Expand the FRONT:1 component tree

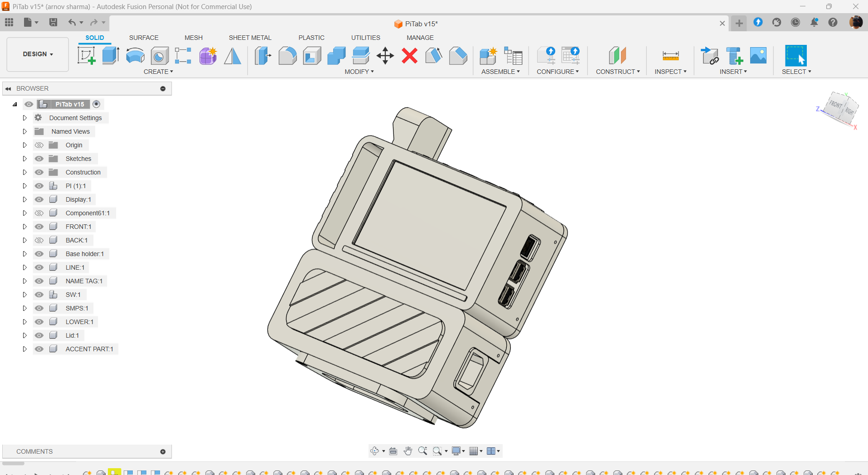pos(25,227)
